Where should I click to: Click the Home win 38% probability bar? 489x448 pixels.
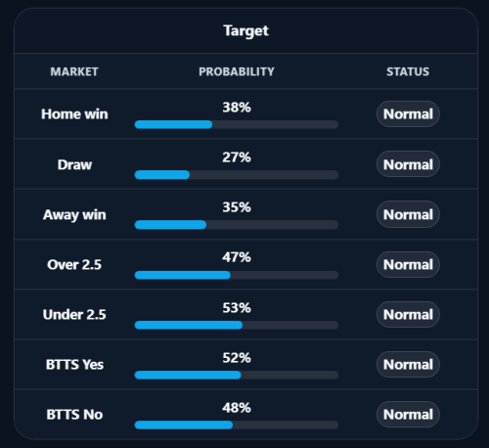tap(237, 124)
